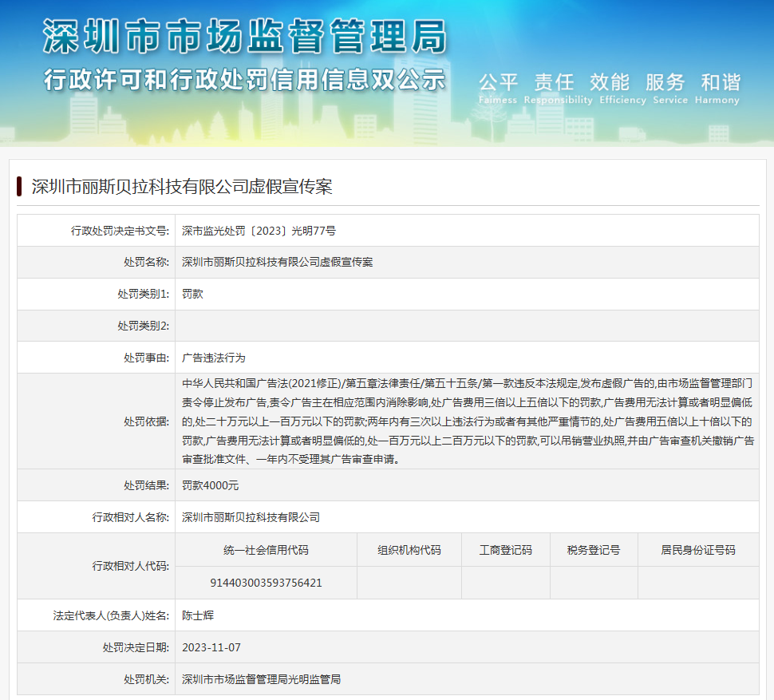
Task: Click the 居民身份证号码 column header
Action: tap(698, 550)
